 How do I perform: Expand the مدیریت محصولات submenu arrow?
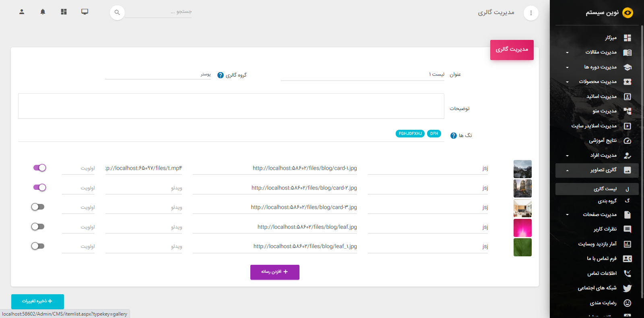point(567,82)
